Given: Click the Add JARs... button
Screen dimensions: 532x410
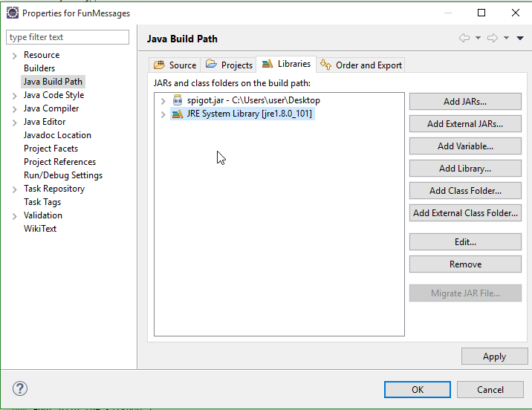Looking at the screenshot, I should click(x=465, y=102).
